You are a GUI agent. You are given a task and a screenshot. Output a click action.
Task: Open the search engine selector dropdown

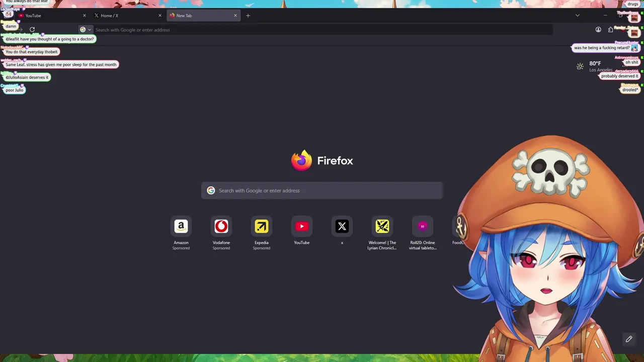86,30
